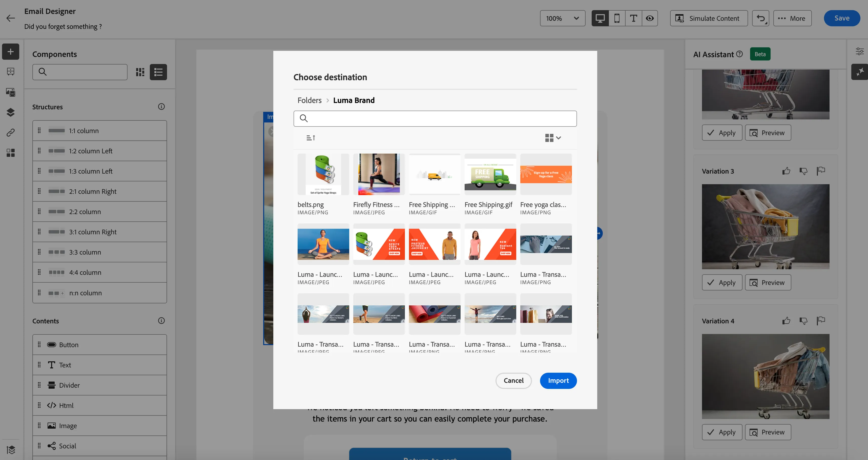Click the Contents info icon

point(161,321)
